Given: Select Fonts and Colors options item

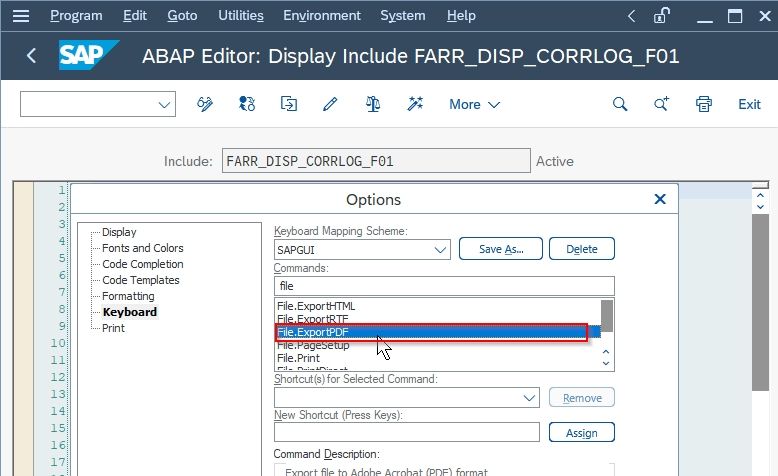Looking at the screenshot, I should (142, 248).
